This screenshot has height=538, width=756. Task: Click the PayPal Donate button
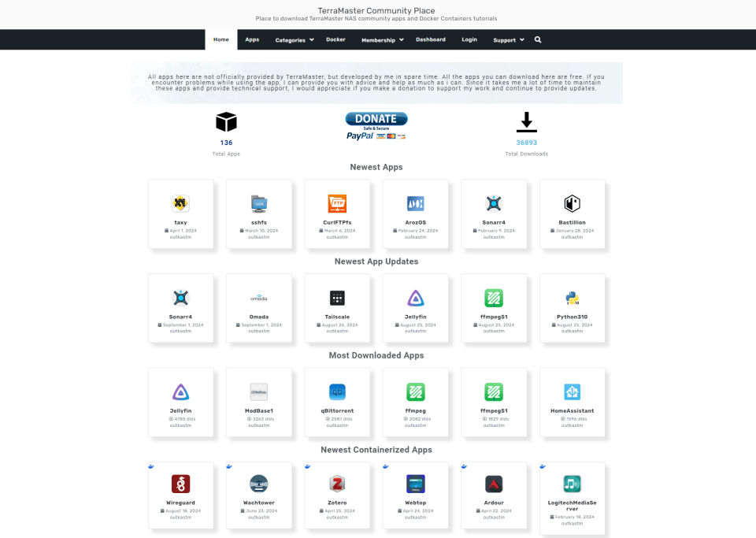click(x=376, y=126)
